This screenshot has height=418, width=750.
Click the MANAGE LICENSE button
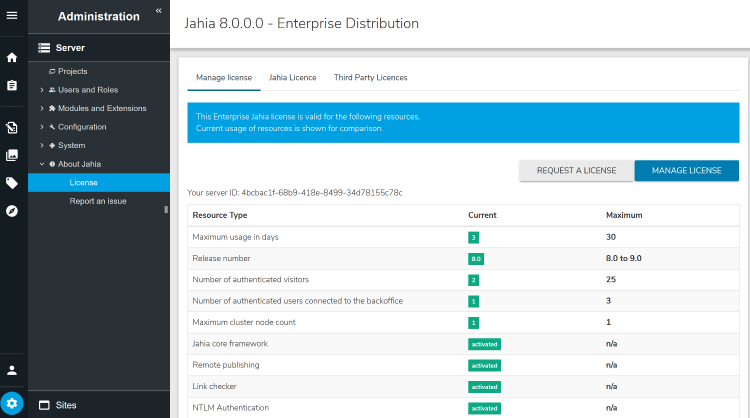(686, 171)
